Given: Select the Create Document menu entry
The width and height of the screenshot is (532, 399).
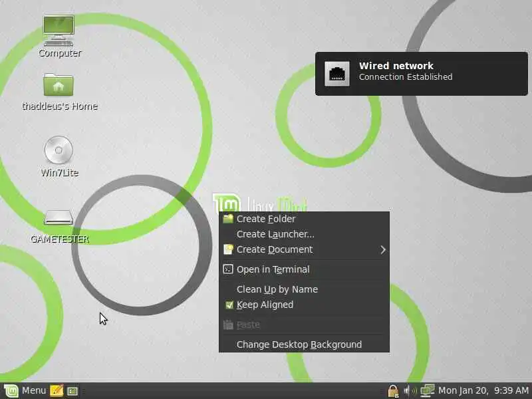Looking at the screenshot, I should coord(304,250).
